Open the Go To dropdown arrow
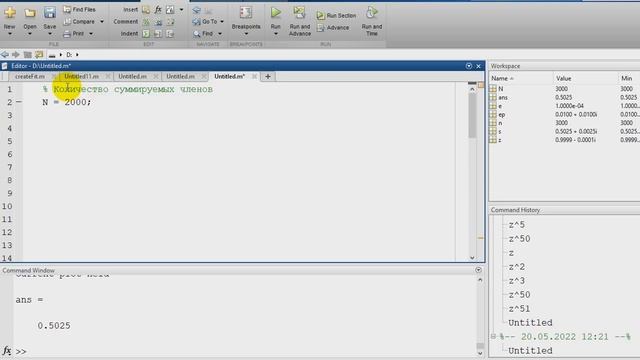The image size is (640, 360). pyautogui.click(x=222, y=22)
